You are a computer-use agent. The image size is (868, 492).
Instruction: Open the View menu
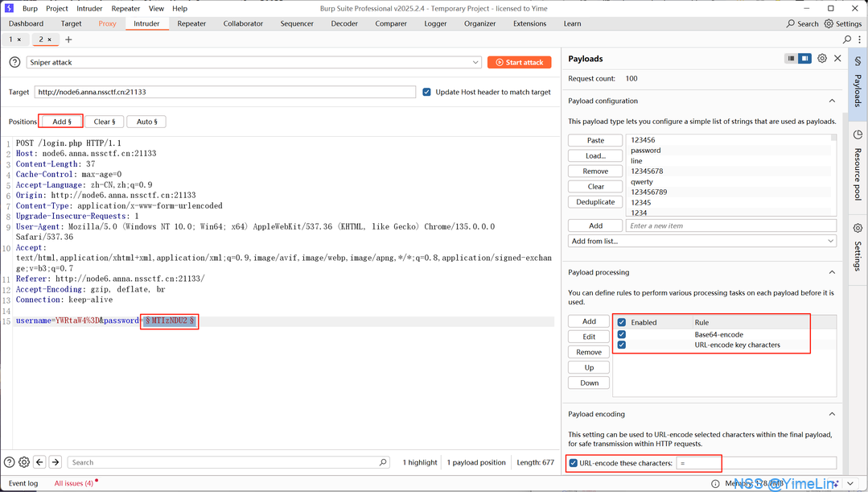157,8
